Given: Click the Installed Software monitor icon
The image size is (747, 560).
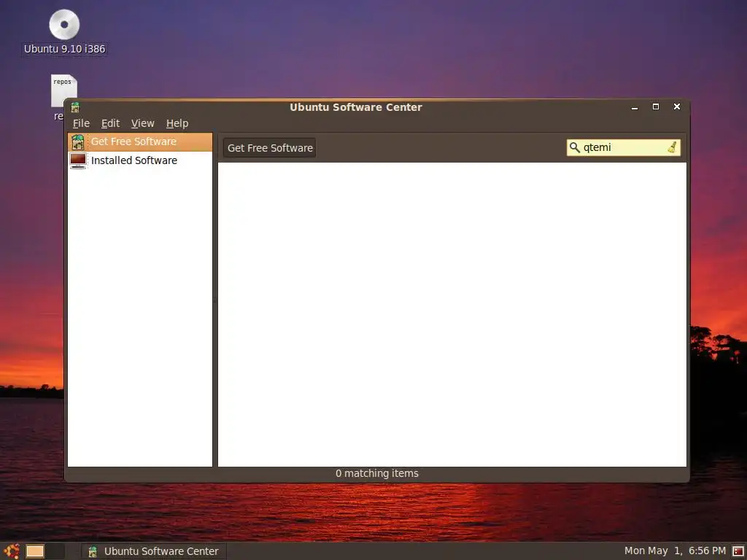Looking at the screenshot, I should click(78, 160).
